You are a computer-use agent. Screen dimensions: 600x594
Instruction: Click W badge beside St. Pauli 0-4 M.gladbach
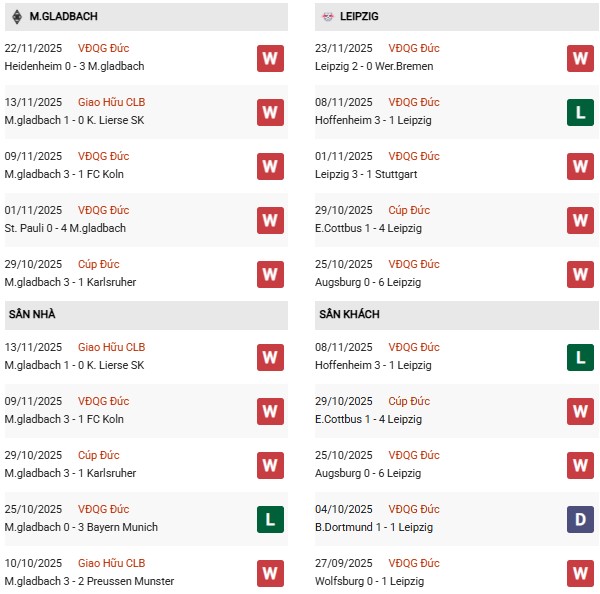[x=270, y=220]
